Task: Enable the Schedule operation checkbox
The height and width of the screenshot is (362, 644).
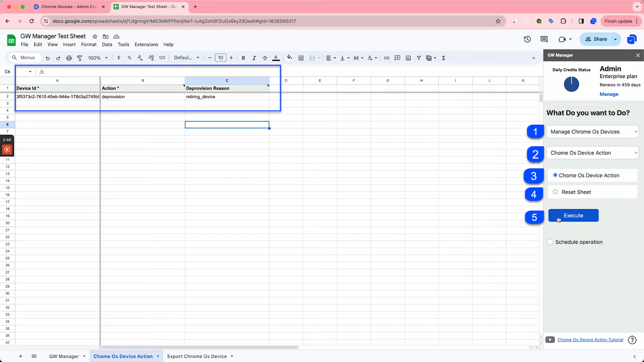Action: [x=550, y=242]
